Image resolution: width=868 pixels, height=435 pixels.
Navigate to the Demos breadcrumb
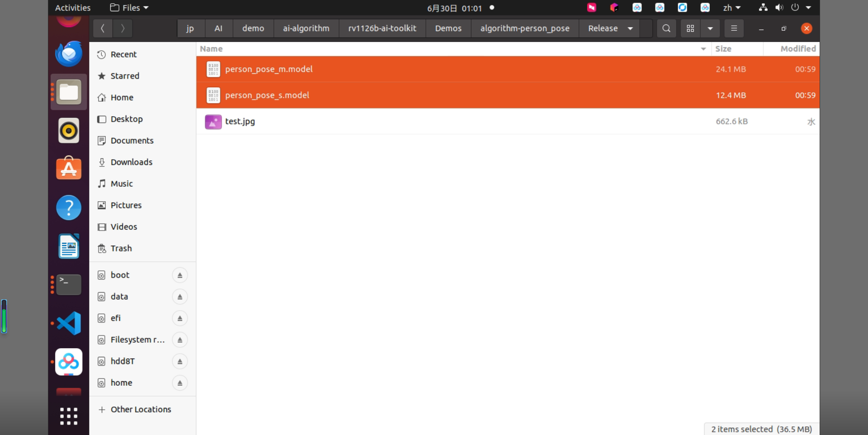point(448,28)
